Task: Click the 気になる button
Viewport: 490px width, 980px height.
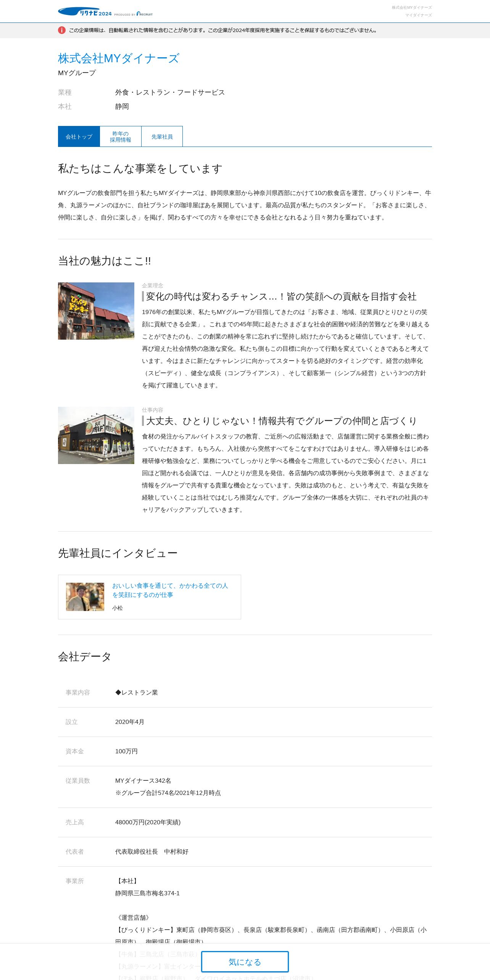Action: (x=245, y=962)
